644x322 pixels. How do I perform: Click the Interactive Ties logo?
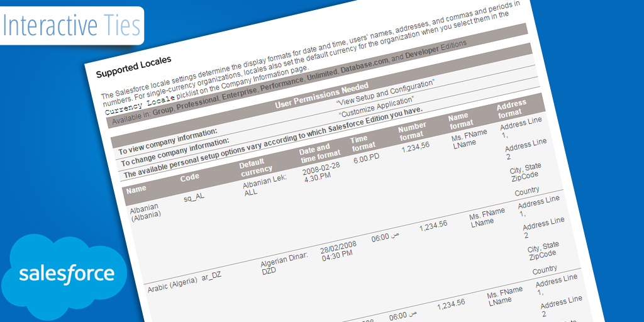tap(72, 25)
